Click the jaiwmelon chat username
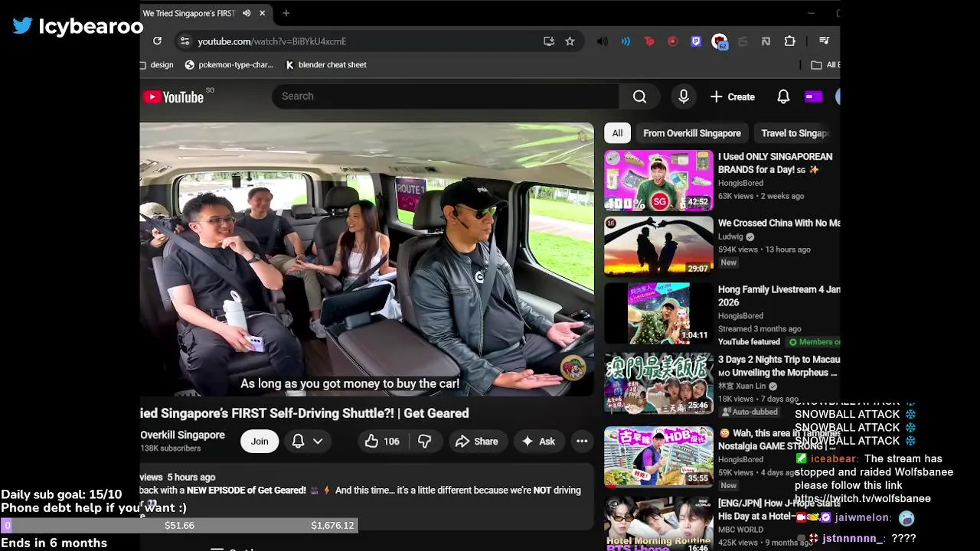Viewport: 980px width, 551px height. pyautogui.click(x=863, y=518)
